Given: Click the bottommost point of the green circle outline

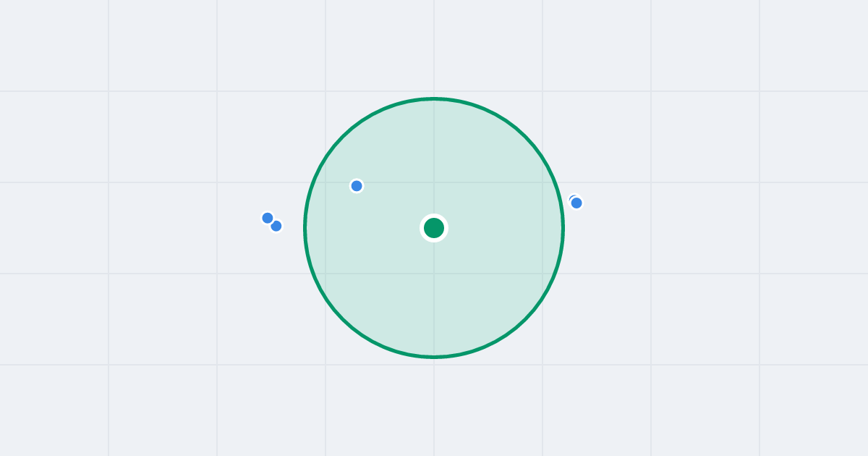Looking at the screenshot, I should pyautogui.click(x=434, y=357).
